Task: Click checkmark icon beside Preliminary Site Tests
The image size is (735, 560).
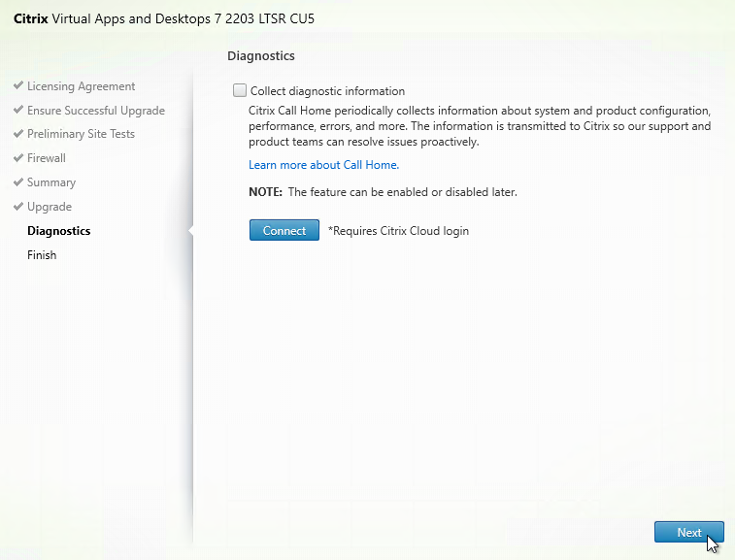Action: click(18, 134)
